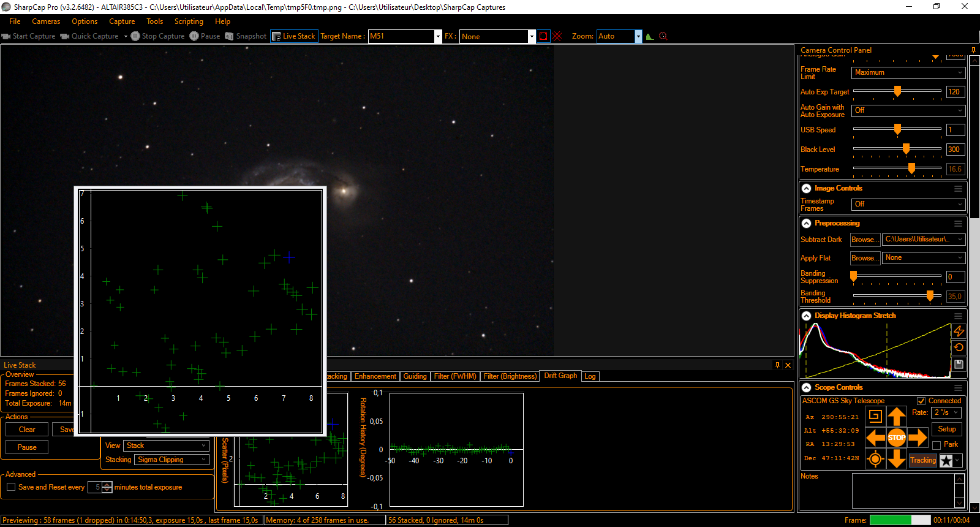Switch to the Filter (FWHM) tab
Screen dimensions: 980x527
pyautogui.click(x=455, y=376)
